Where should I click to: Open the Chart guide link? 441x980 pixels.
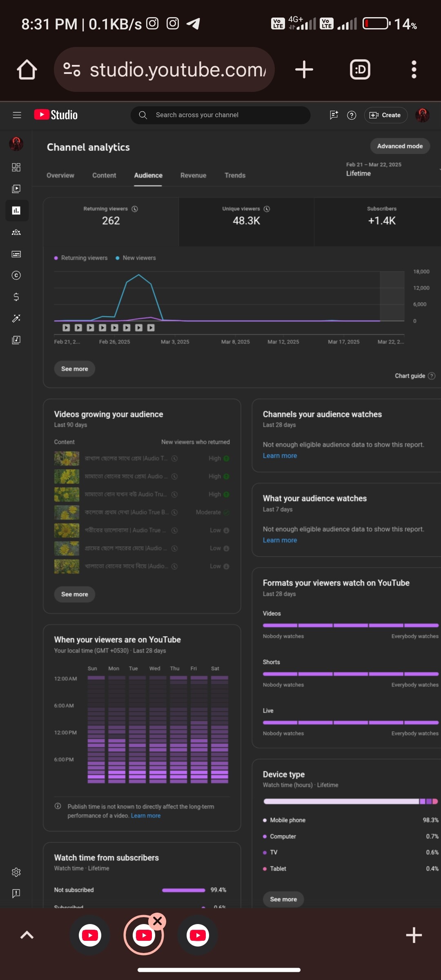pyautogui.click(x=415, y=376)
